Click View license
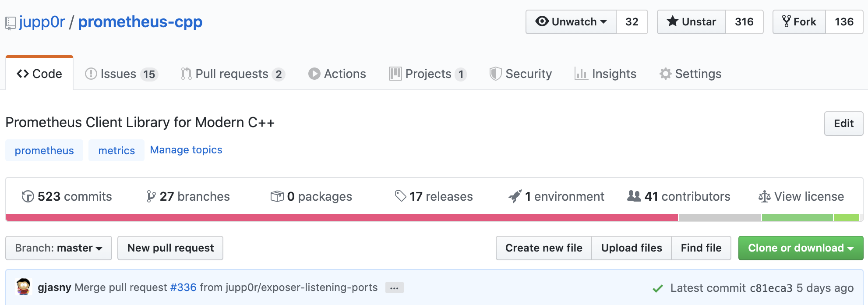Screen dimensions: 868x305 [x=801, y=196]
